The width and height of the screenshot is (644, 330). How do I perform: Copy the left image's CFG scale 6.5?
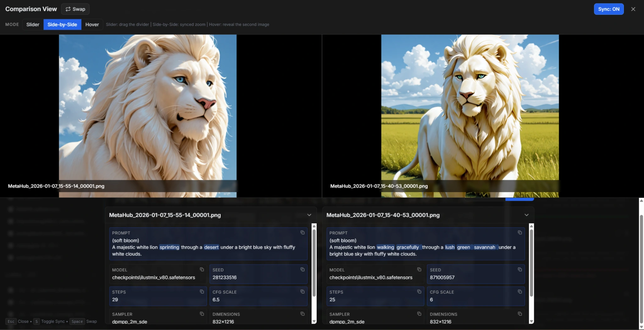click(302, 292)
